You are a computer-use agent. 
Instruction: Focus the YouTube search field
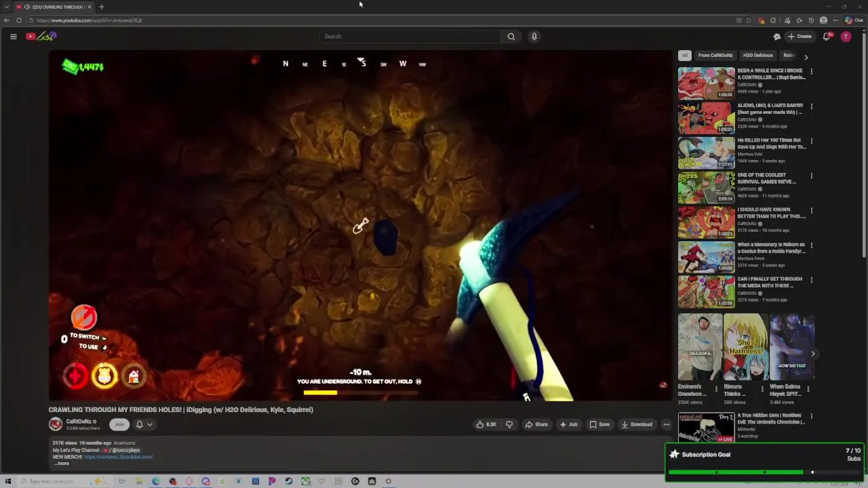click(x=410, y=37)
